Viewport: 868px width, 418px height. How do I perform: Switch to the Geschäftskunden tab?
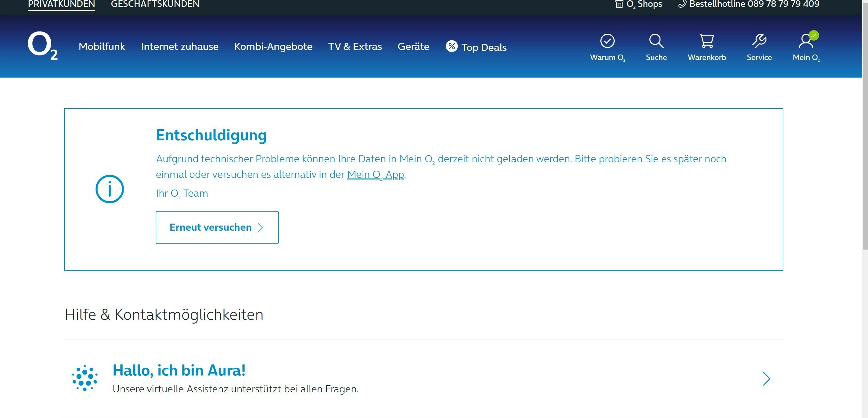click(x=155, y=4)
